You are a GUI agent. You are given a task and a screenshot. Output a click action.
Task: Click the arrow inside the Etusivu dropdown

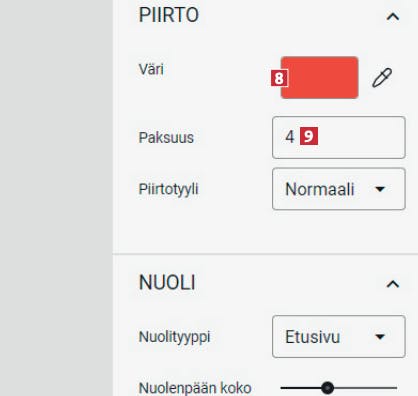380,337
